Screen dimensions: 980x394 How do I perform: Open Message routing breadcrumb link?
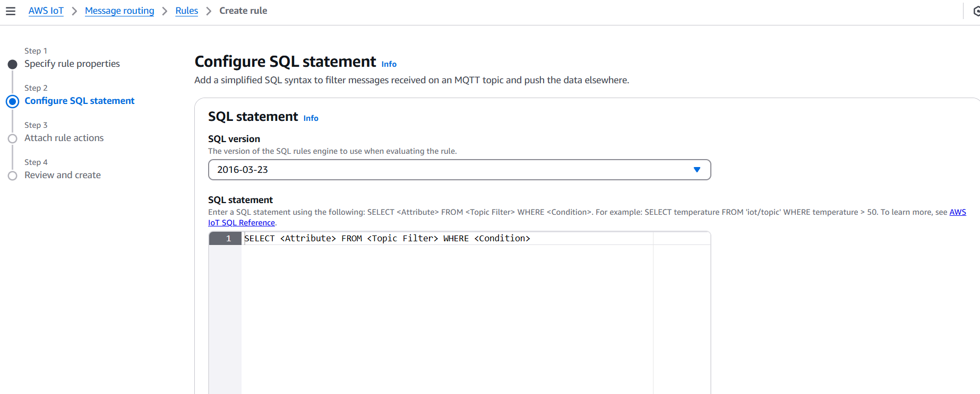[119, 11]
